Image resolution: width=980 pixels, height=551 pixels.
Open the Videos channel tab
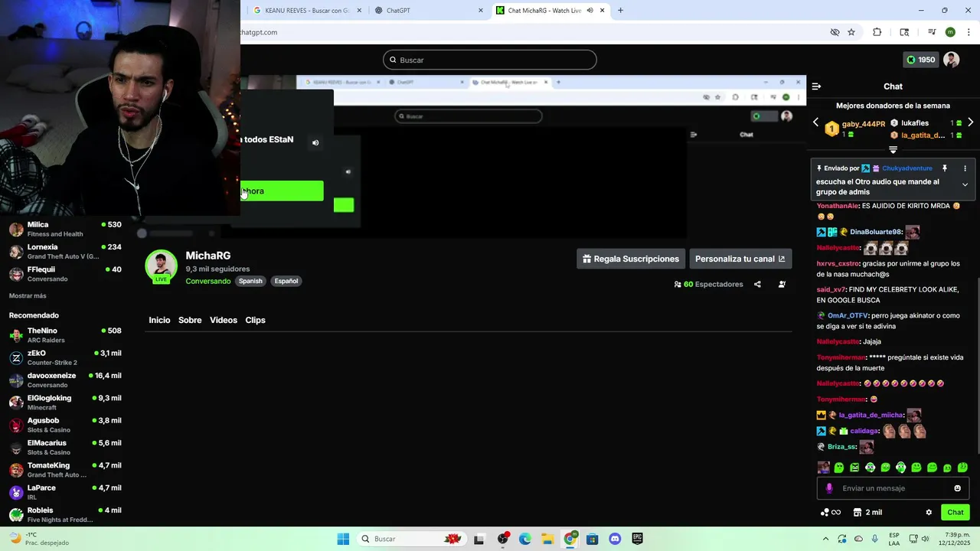tap(224, 320)
